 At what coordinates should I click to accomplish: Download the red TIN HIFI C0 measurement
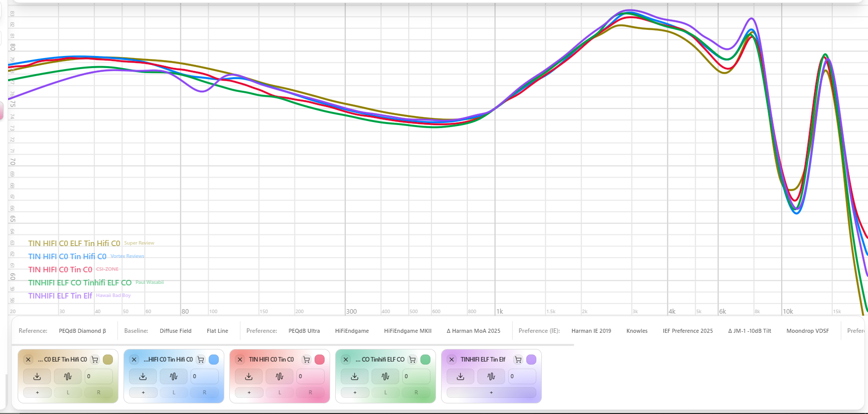(x=249, y=376)
